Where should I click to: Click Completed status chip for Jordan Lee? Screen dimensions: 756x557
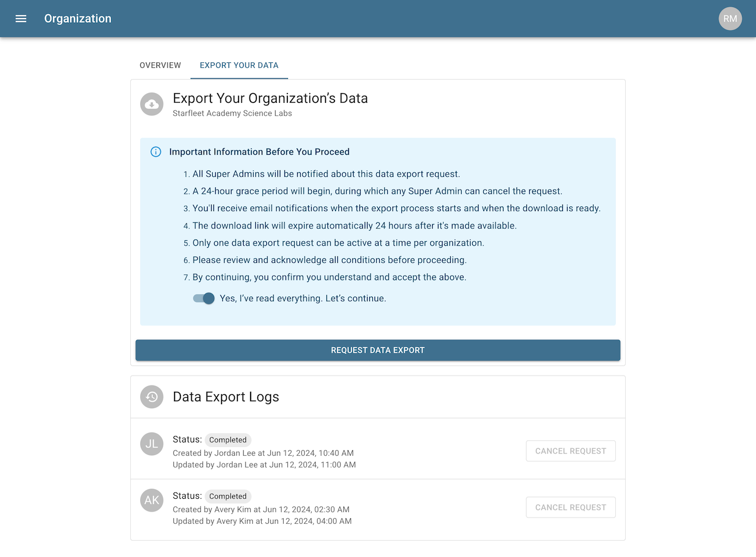228,440
